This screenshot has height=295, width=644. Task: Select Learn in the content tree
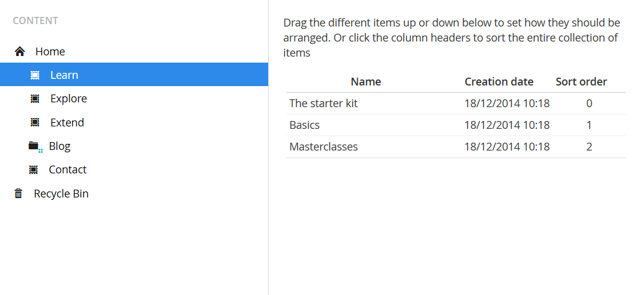pyautogui.click(x=64, y=75)
